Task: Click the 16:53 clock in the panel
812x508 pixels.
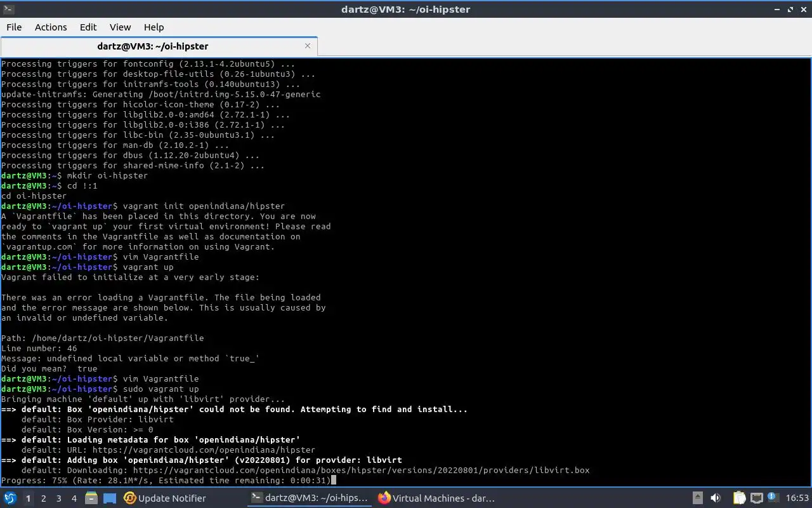Action: (x=797, y=498)
